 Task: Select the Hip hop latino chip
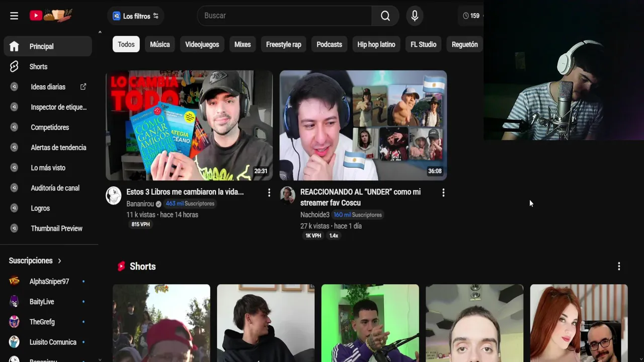(x=376, y=44)
